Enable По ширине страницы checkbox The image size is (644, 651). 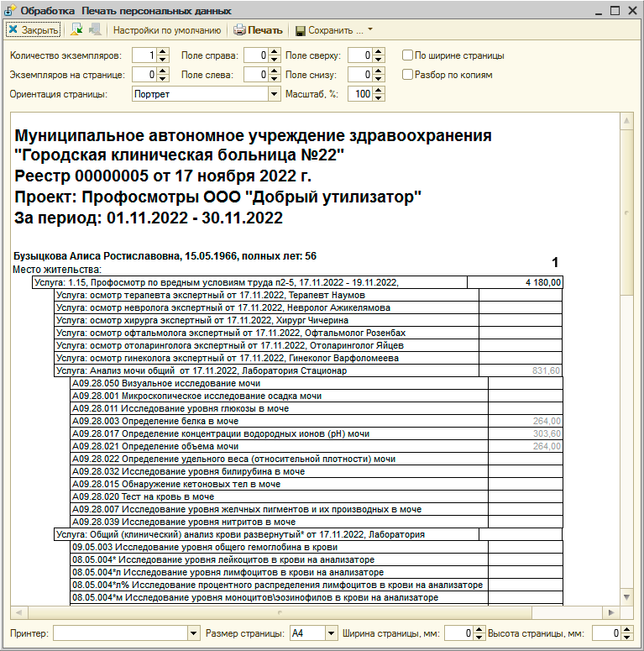pos(408,55)
